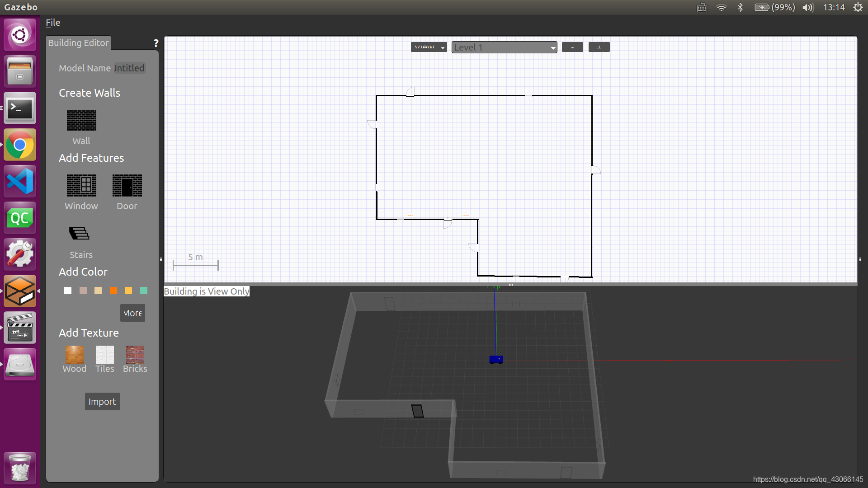The height and width of the screenshot is (488, 868).
Task: Select the orange color swatch
Action: tap(113, 291)
